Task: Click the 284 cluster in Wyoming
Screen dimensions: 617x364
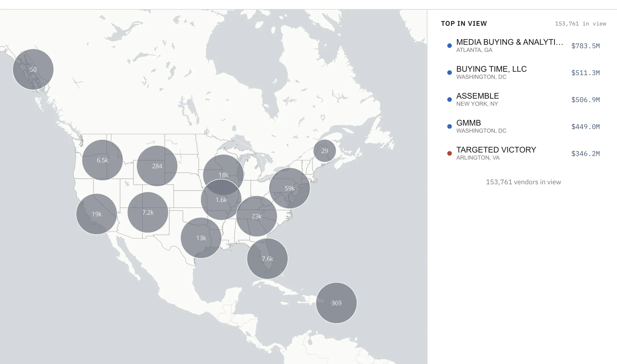Action: point(157,166)
